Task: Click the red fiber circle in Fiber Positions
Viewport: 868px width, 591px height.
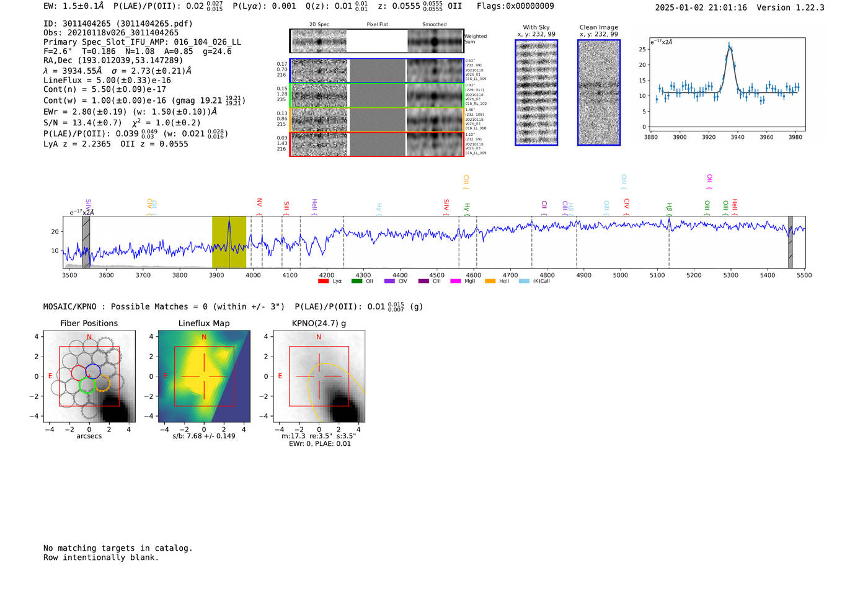Action: point(79,372)
